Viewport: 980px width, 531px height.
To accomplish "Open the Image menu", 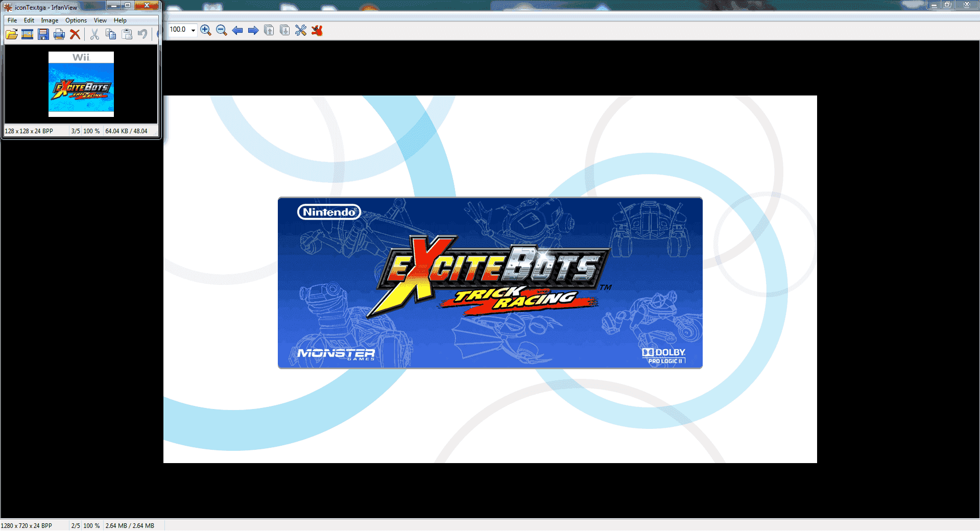I will (50, 20).
